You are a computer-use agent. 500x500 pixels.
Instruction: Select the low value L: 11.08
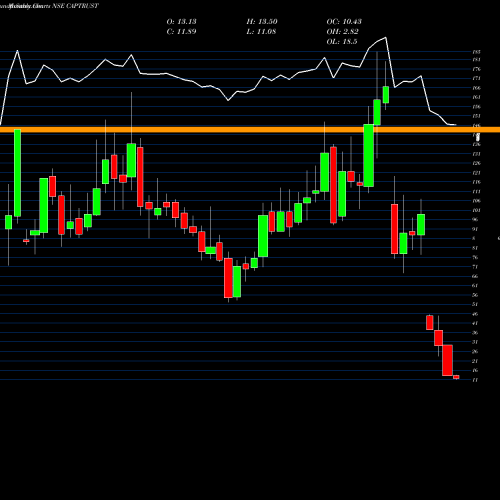pos(261,32)
